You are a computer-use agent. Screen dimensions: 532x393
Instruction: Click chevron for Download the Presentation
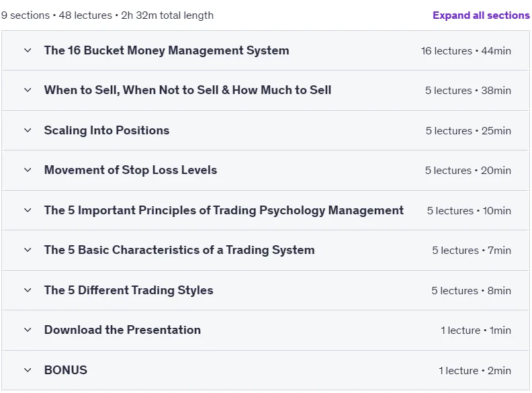(28, 330)
